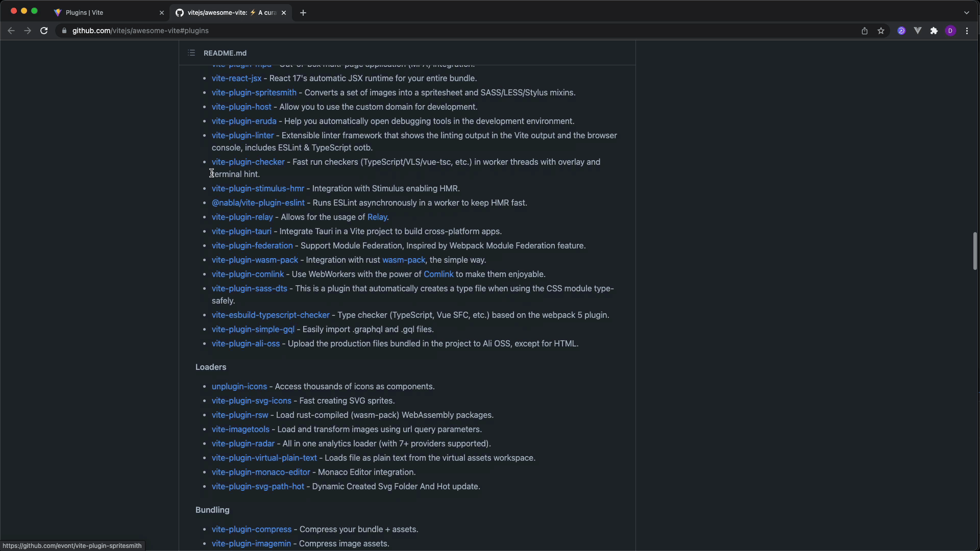Go back with the browser back arrow
The width and height of the screenshot is (980, 551).
11,31
